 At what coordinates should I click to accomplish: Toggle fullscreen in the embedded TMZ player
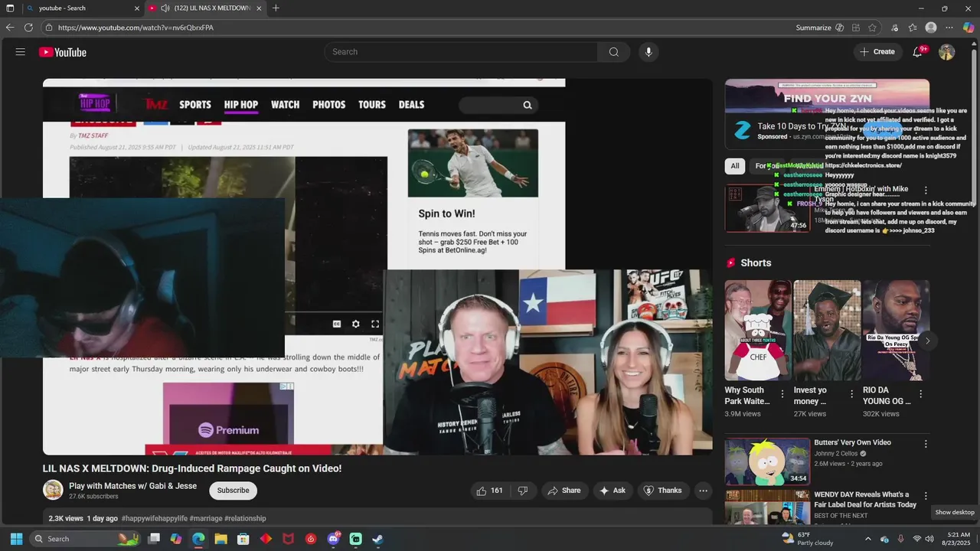click(x=375, y=324)
